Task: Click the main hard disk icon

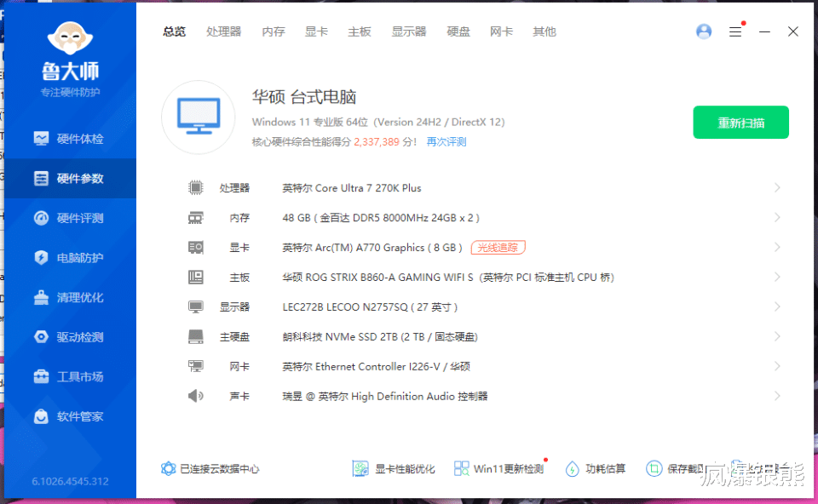Action: click(196, 336)
